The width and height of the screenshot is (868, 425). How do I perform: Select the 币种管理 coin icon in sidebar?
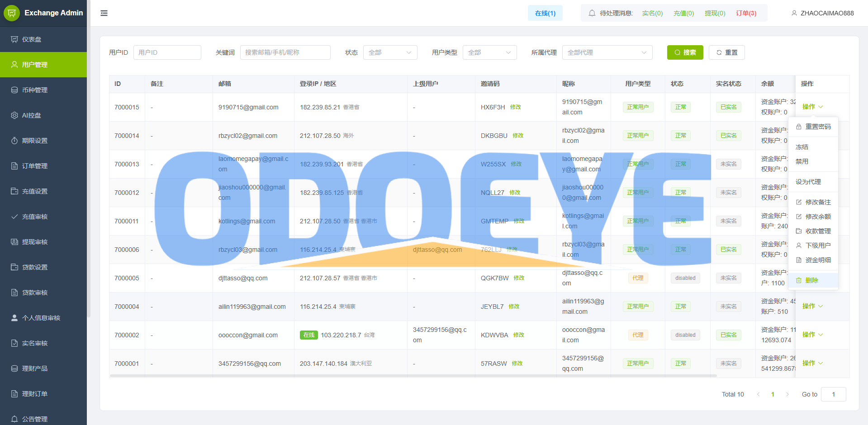(14, 90)
